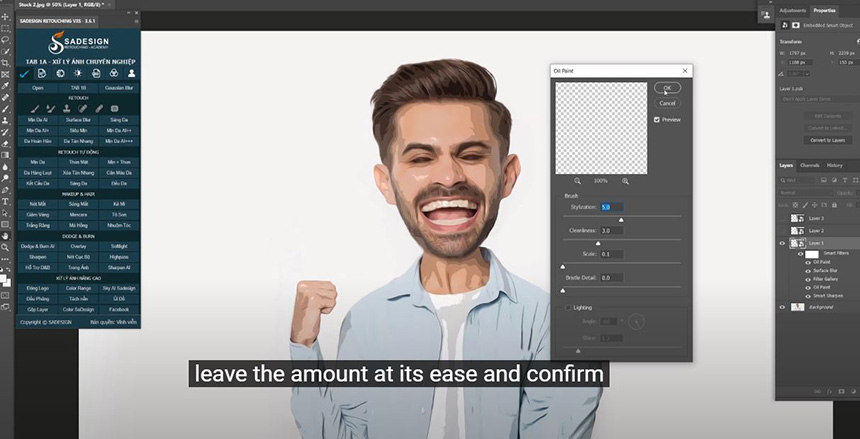Uncheck the Preview checkbox in Oil Paint
This screenshot has width=860, height=439.
(x=657, y=119)
